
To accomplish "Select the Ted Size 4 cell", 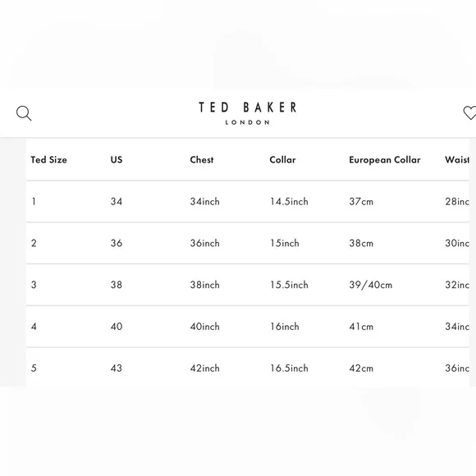I will pyautogui.click(x=34, y=327).
